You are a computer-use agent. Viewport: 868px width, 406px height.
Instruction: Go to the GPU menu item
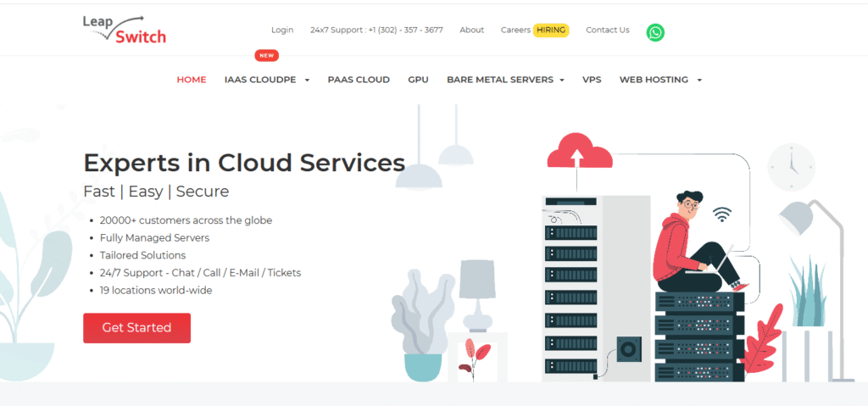[x=418, y=80]
